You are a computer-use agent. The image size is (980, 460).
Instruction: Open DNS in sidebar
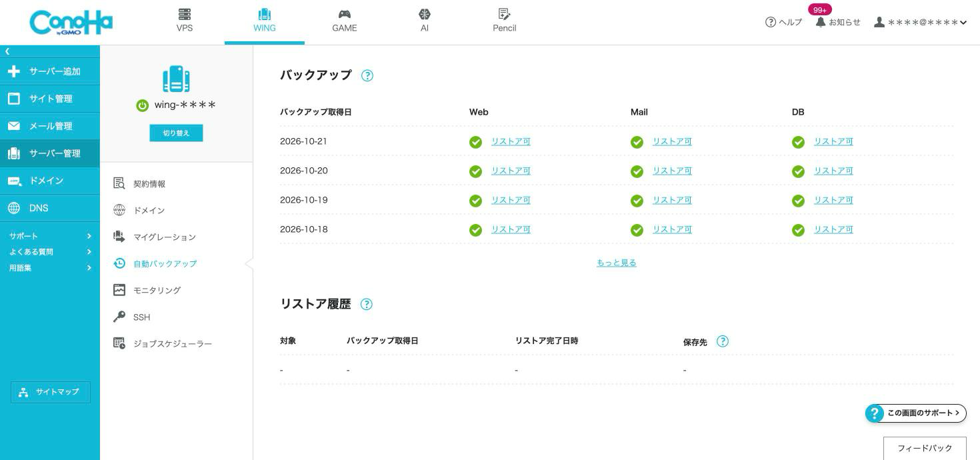click(50, 208)
